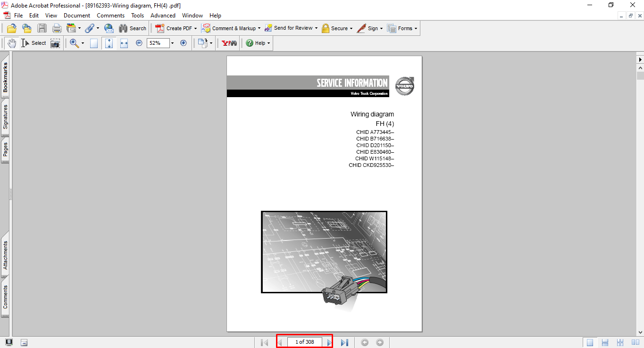
Task: Click the Open file folder icon
Action: (12, 28)
